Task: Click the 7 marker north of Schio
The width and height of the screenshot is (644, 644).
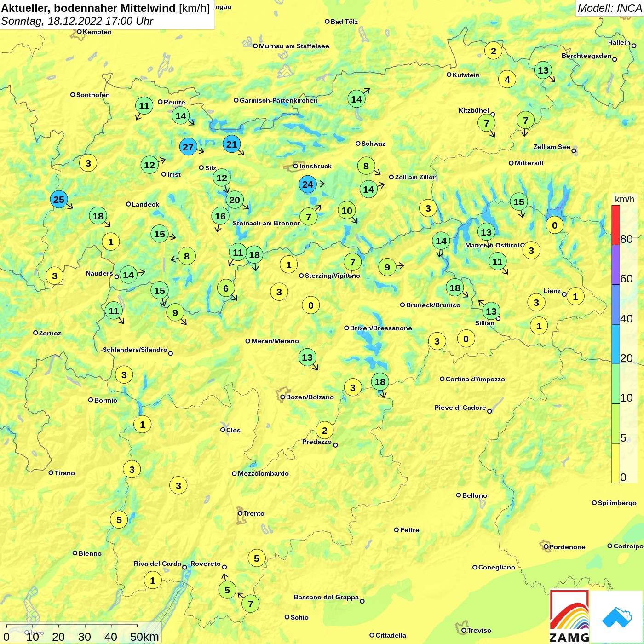Action: point(251,604)
